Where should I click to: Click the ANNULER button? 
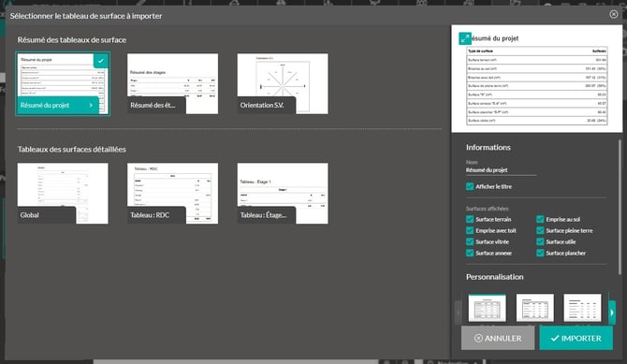498,338
